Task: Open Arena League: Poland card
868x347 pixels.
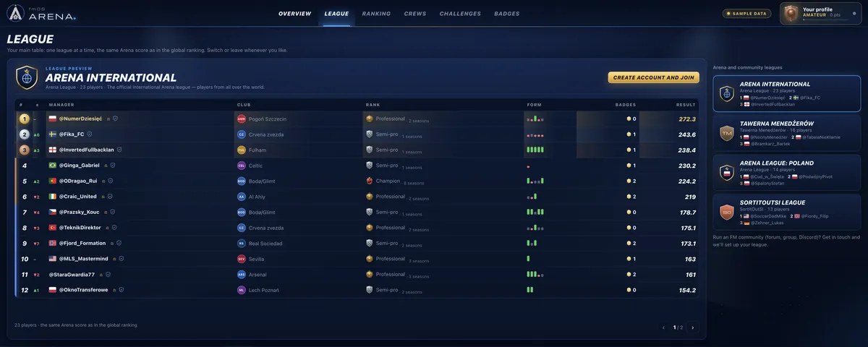Action: (786, 172)
